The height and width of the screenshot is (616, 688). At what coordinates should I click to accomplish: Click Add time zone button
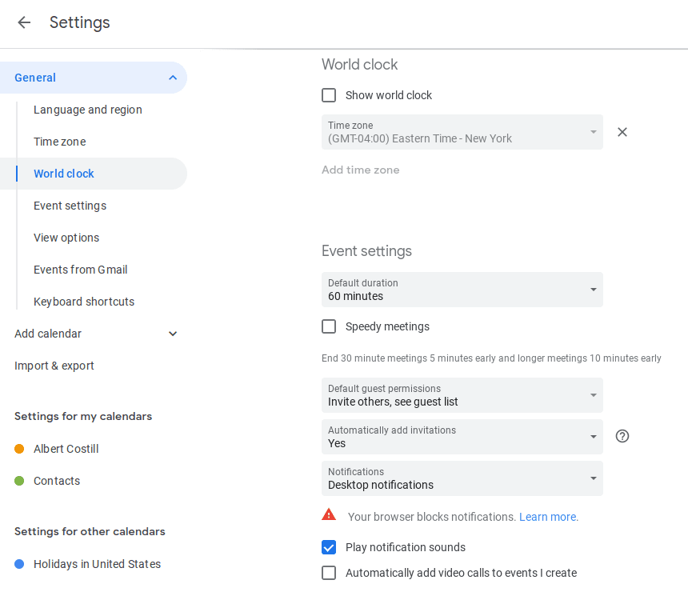pyautogui.click(x=361, y=170)
